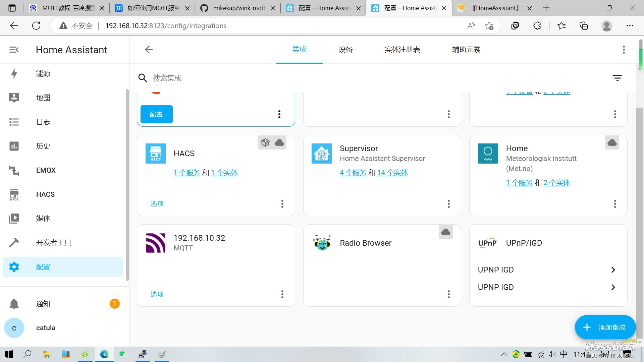
Task: Open HACS 1 个服务 link
Action: (x=187, y=173)
